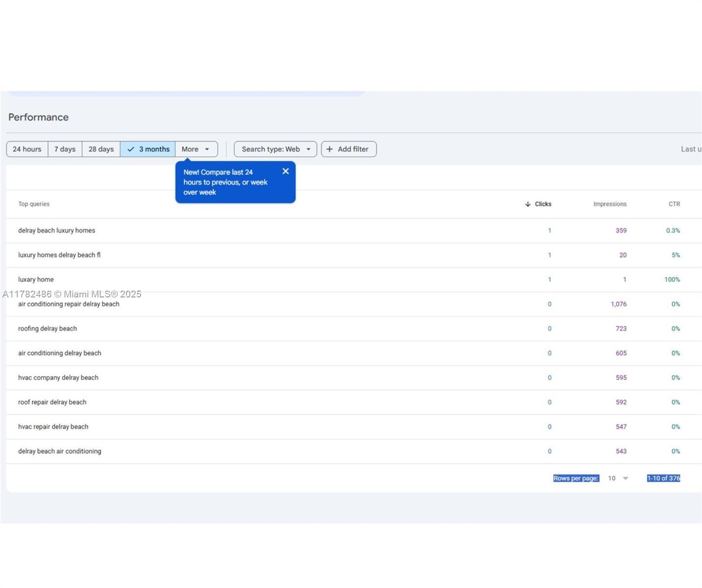
Task: Click the Clicks sort arrow icon
Action: pos(527,204)
